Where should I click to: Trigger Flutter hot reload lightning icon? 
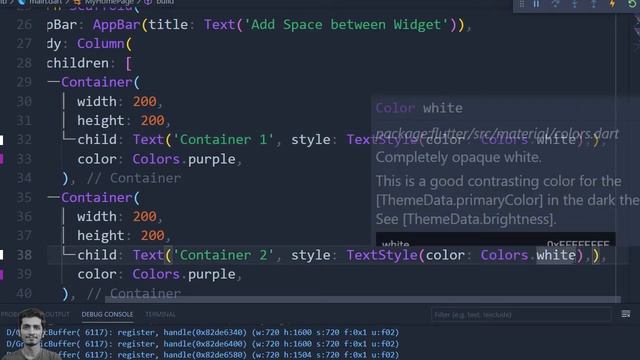click(x=612, y=4)
